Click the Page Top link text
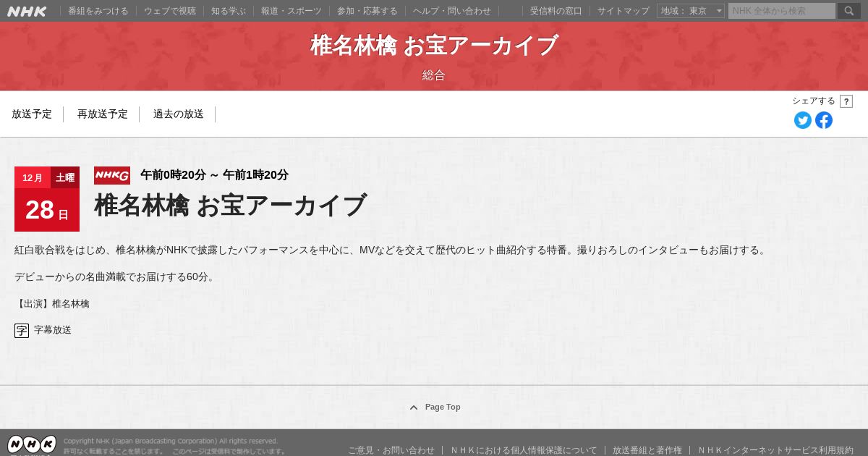The image size is (868, 456). click(443, 408)
